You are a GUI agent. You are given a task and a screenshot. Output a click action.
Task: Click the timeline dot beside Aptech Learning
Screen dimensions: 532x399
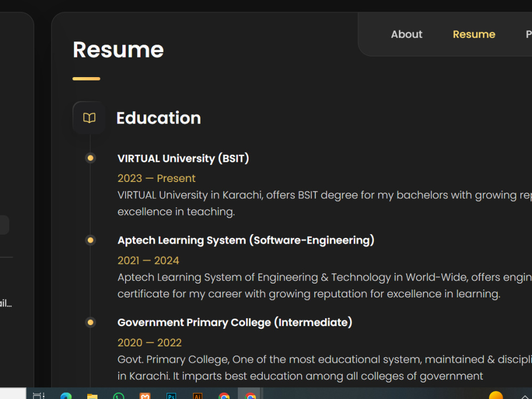point(90,240)
